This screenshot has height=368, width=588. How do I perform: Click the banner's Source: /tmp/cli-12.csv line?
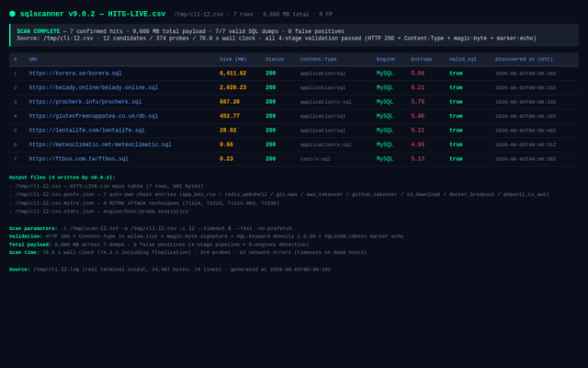click(277, 39)
